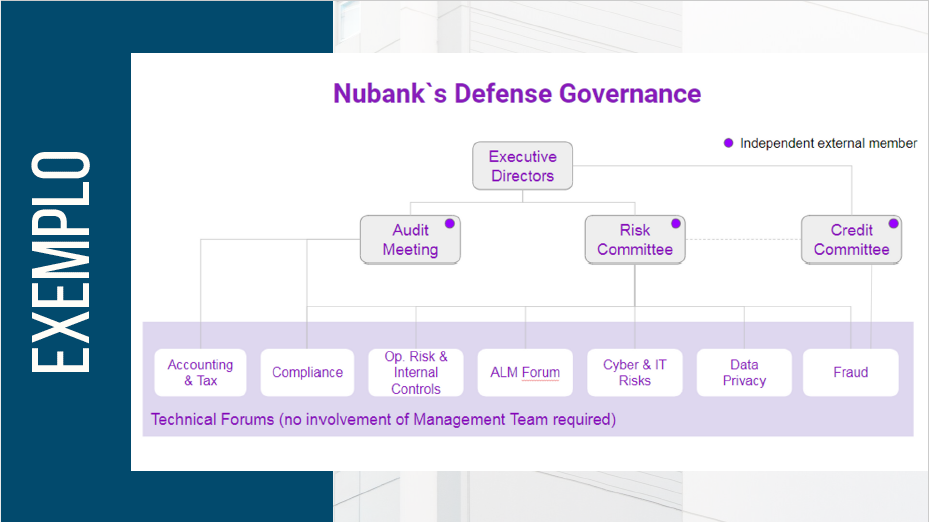The height and width of the screenshot is (522, 929).
Task: Click the ALM Forum box
Action: (x=525, y=373)
